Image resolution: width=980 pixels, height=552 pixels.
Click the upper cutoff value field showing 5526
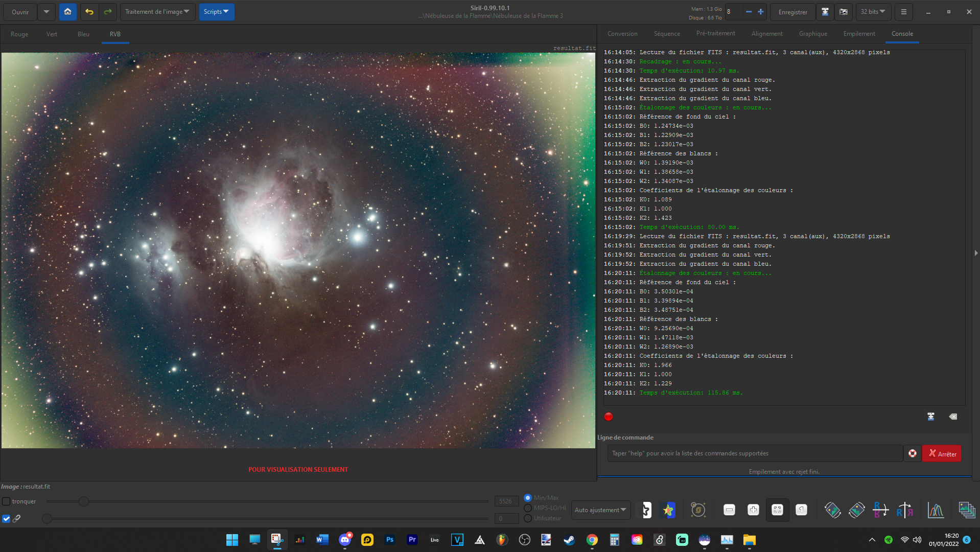pyautogui.click(x=506, y=501)
